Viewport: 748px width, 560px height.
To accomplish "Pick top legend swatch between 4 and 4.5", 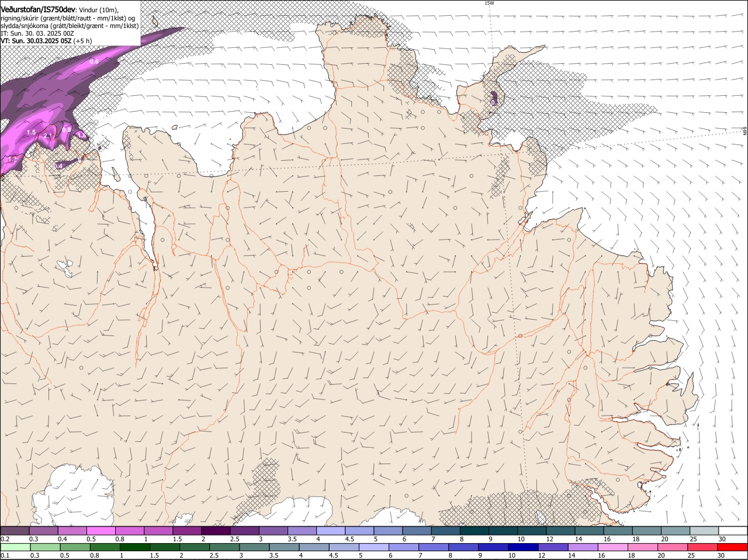I will [331, 531].
